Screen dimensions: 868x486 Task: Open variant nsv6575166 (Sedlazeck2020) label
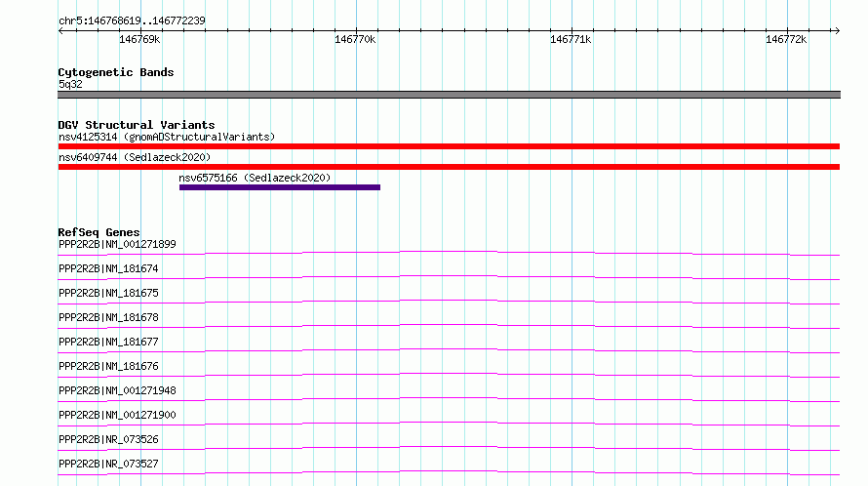255,178
